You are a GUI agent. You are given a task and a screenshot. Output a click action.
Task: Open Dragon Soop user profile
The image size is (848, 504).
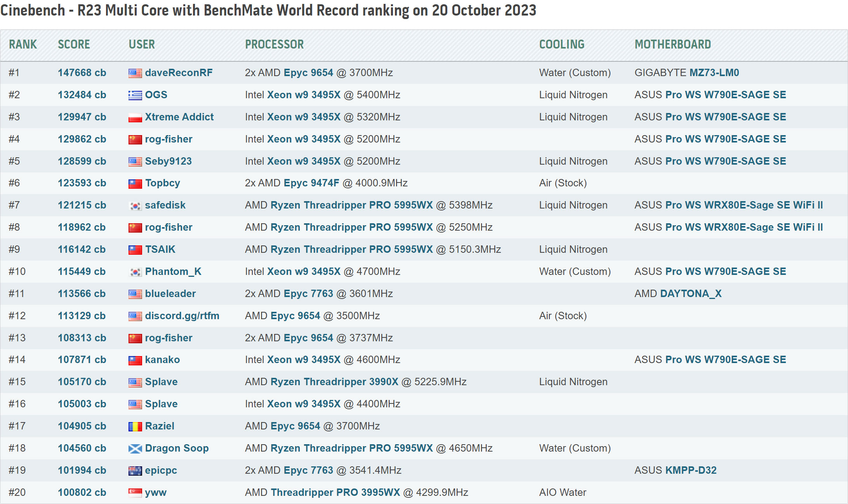[177, 448]
